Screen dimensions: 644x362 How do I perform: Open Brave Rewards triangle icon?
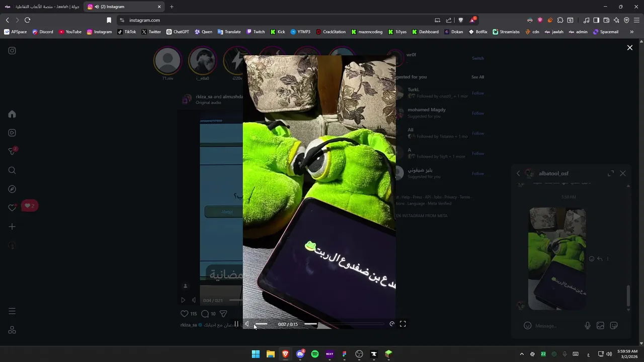point(472,20)
